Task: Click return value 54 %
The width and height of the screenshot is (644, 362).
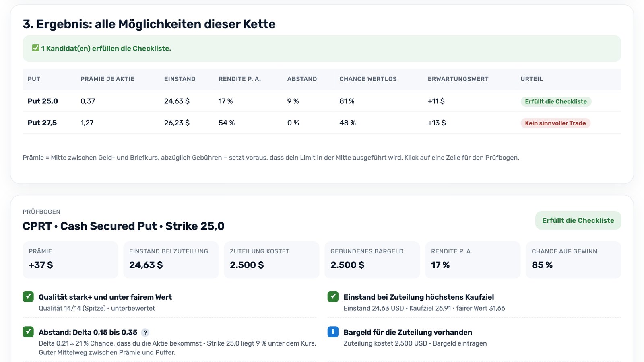Action: [227, 123]
